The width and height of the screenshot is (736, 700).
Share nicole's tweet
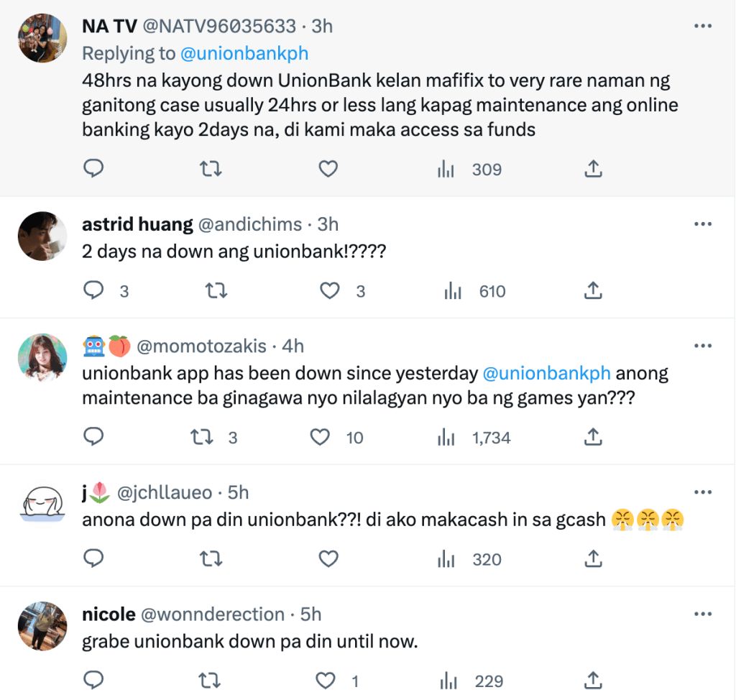(x=592, y=681)
